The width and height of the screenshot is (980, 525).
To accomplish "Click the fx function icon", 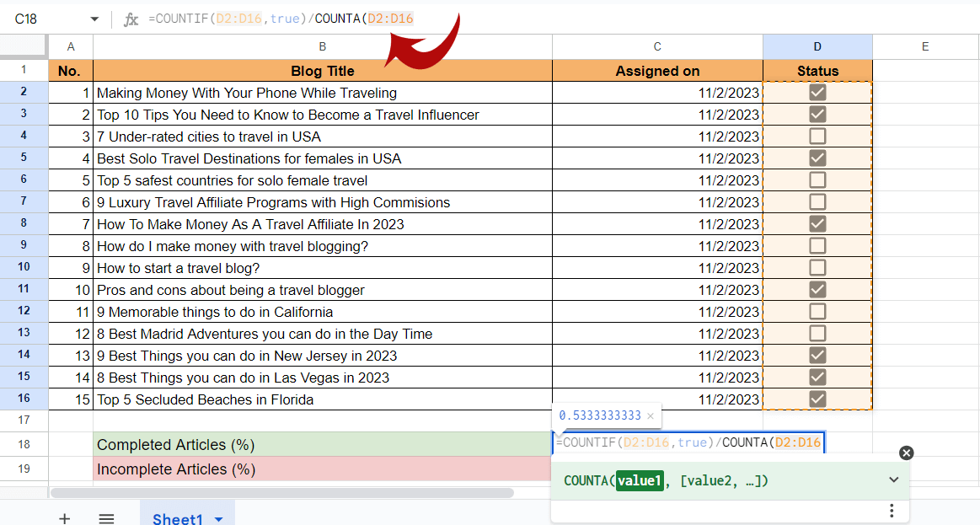I will click(131, 19).
